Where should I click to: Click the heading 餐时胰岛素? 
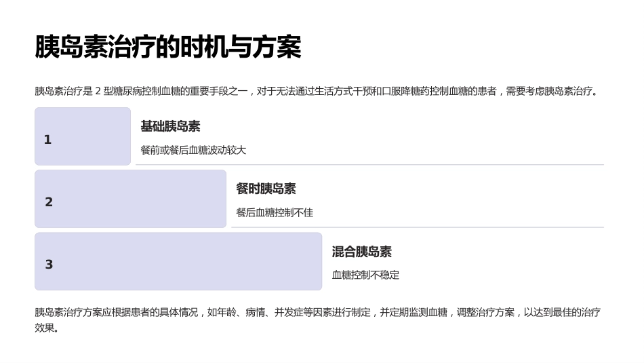pos(266,189)
